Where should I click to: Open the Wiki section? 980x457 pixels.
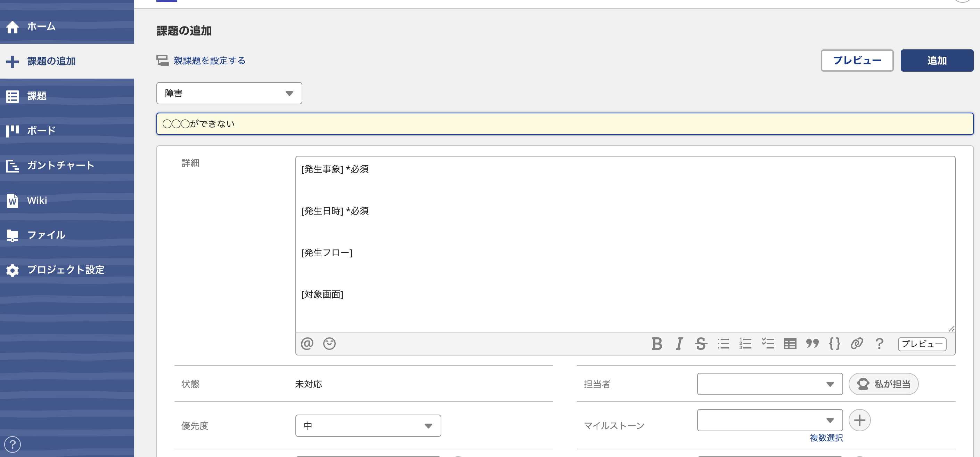67,200
